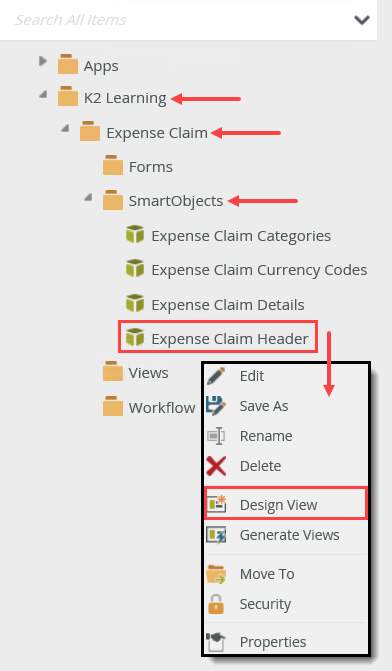Click the Properties clipboard icon

click(215, 642)
